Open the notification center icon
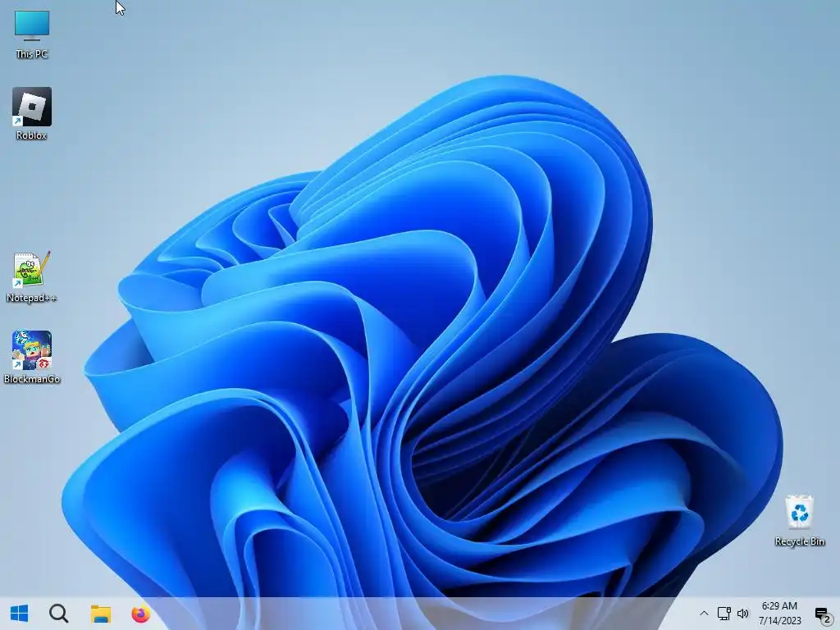840x630 pixels. click(x=824, y=614)
